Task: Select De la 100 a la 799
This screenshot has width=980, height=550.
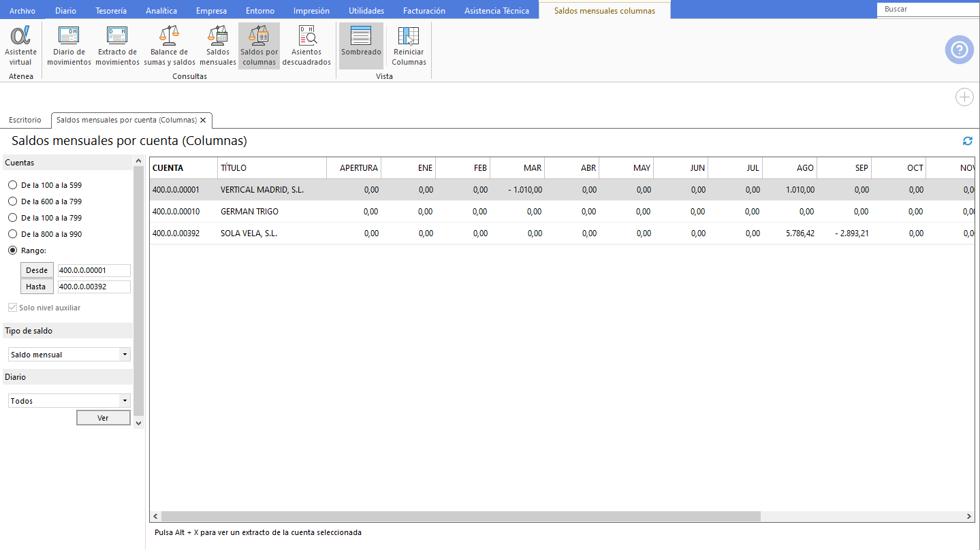Action: click(x=45, y=218)
